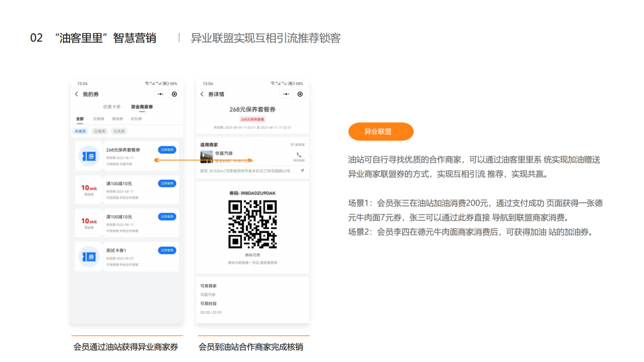The width and height of the screenshot is (644, 362).
Task: Tap circular close icon on 券详情 screen
Action: pyautogui.click(x=300, y=94)
